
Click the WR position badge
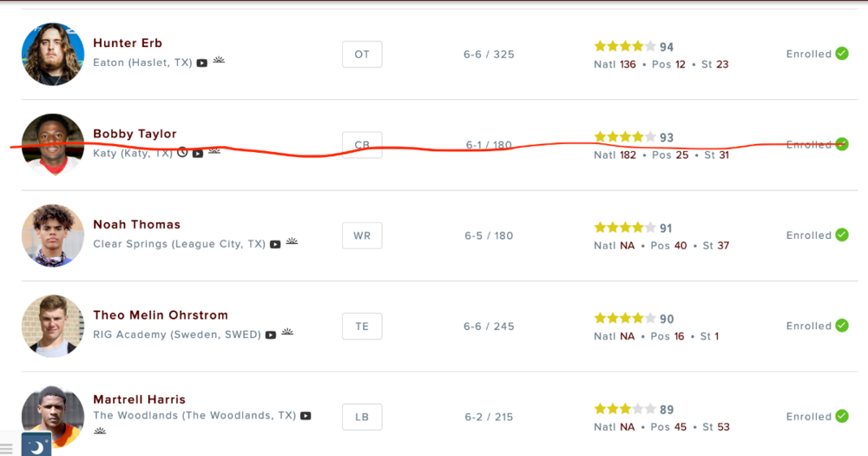click(x=362, y=235)
